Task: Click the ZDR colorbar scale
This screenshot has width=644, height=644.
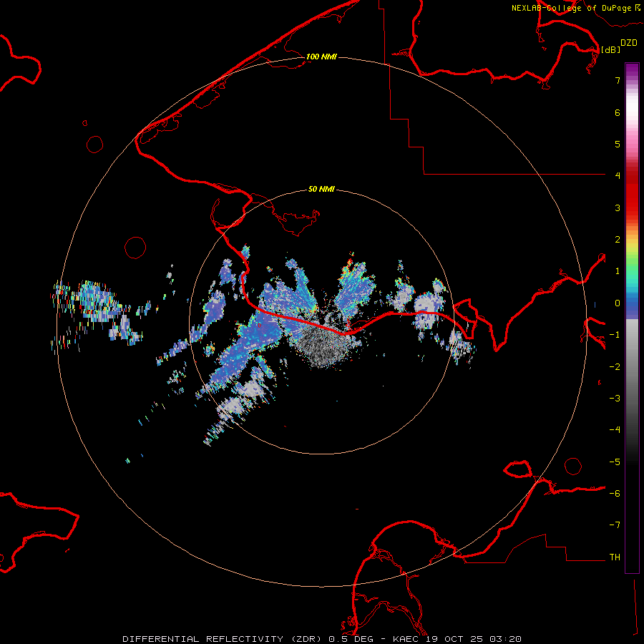Action: coord(632,318)
